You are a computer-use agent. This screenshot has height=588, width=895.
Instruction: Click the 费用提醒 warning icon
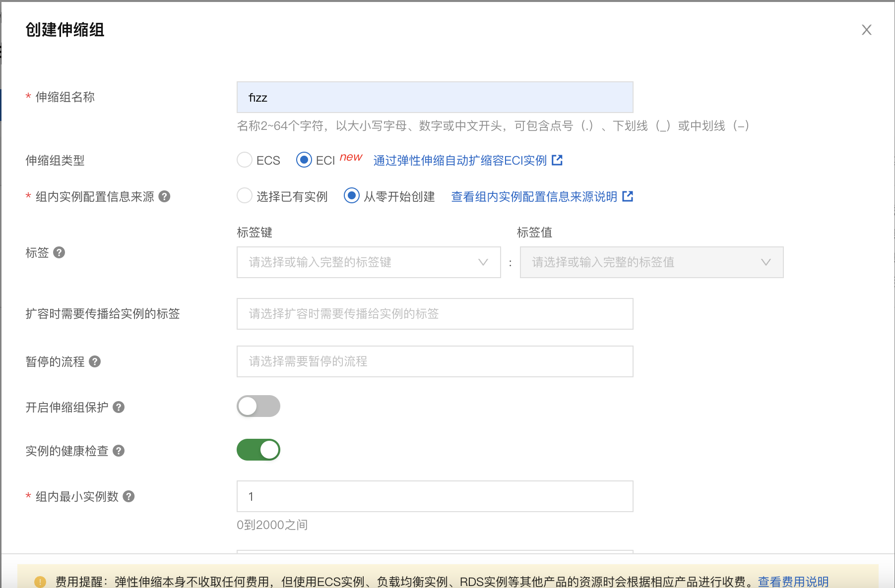click(40, 582)
